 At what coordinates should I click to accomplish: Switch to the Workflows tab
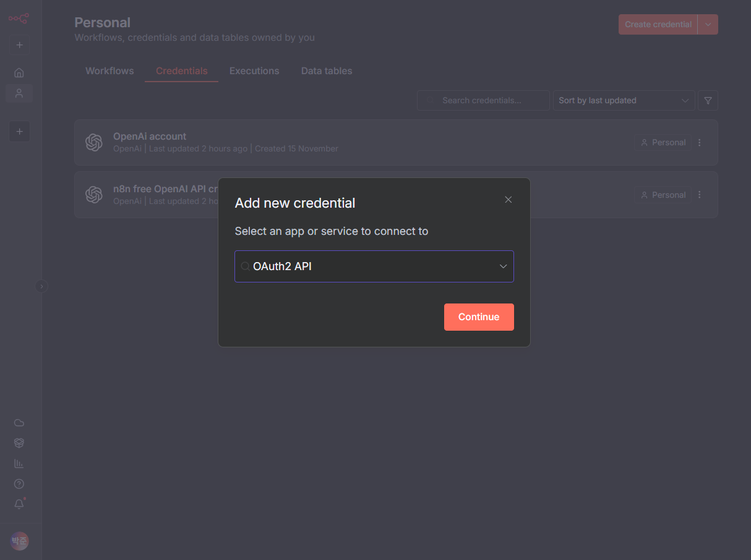(109, 71)
